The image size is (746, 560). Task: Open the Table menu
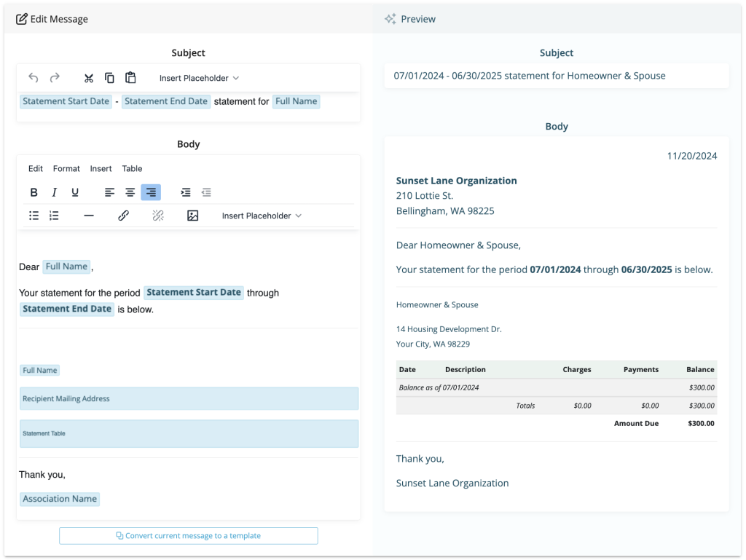point(132,168)
